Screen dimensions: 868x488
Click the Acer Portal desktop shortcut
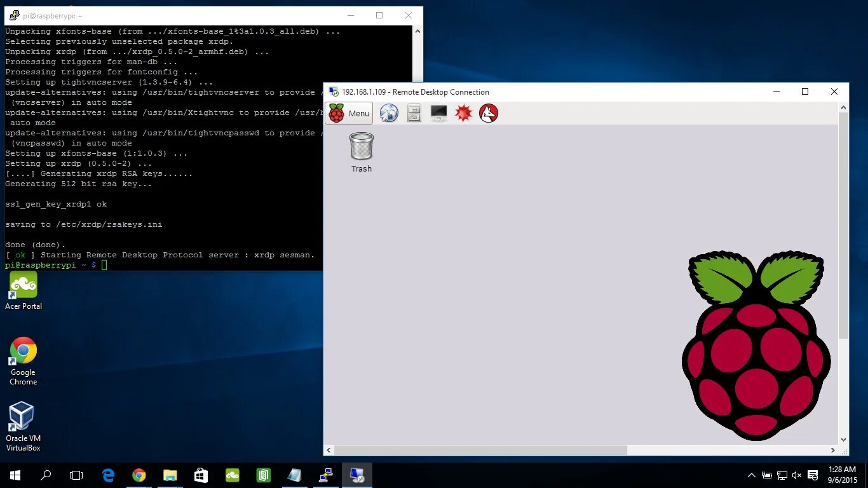tap(24, 290)
